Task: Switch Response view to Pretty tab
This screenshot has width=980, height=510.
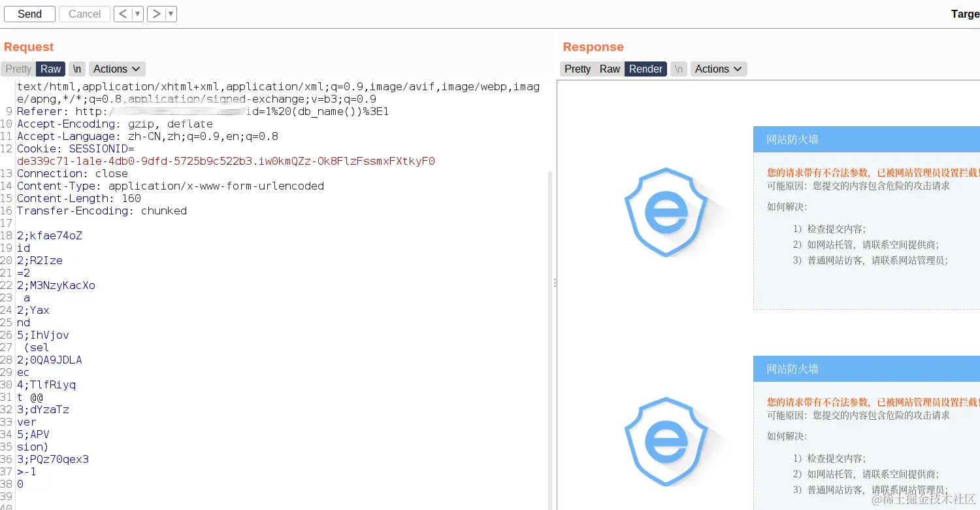Action: click(x=578, y=69)
